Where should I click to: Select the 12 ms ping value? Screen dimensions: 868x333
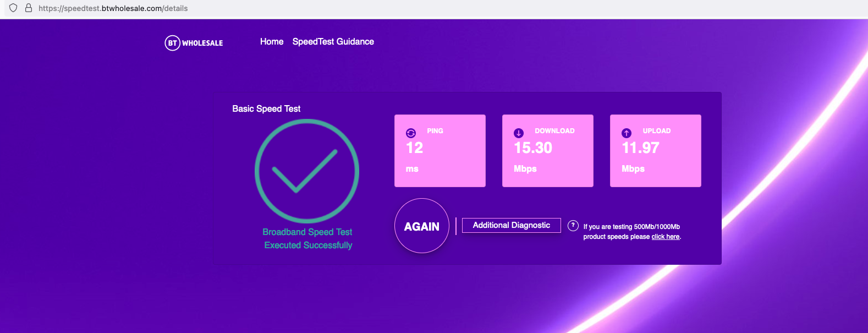point(415,148)
